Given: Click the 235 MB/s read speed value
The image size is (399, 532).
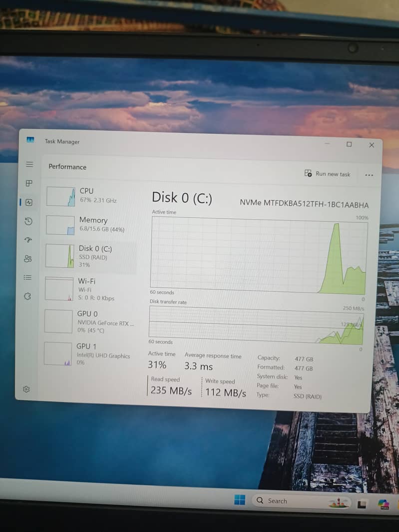Looking at the screenshot, I should (x=171, y=391).
